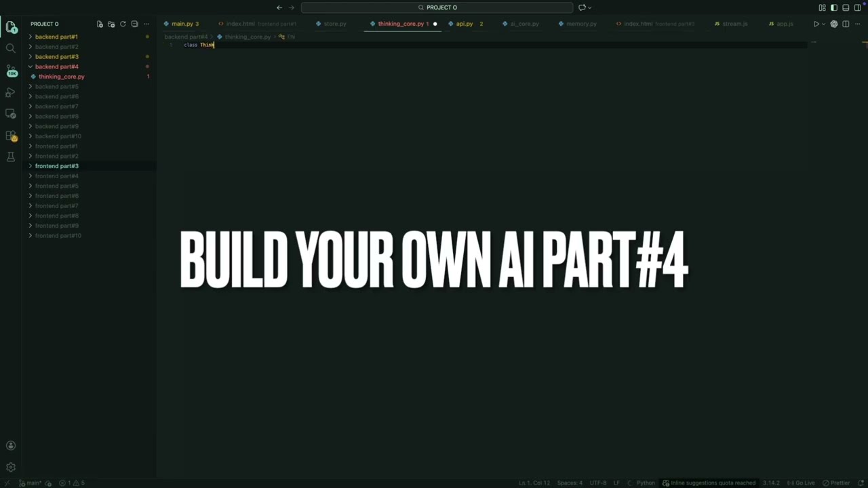The width and height of the screenshot is (868, 488).
Task: Toggle the primary sidebar visibility
Action: (x=834, y=7)
